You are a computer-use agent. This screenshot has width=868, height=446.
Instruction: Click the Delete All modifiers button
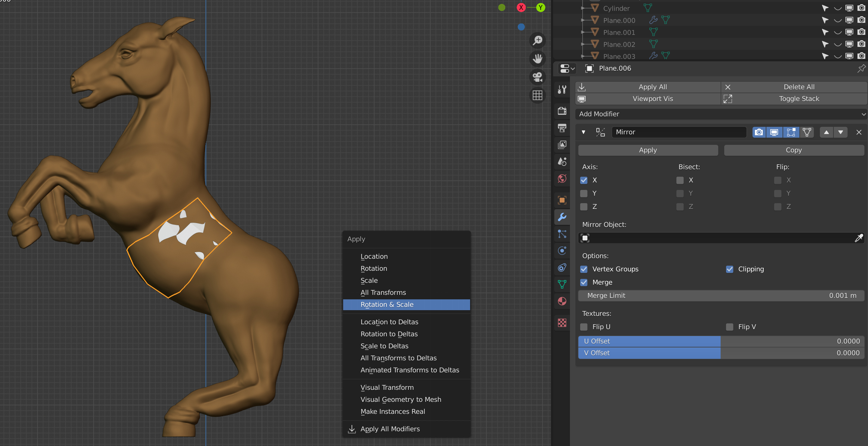(x=795, y=87)
